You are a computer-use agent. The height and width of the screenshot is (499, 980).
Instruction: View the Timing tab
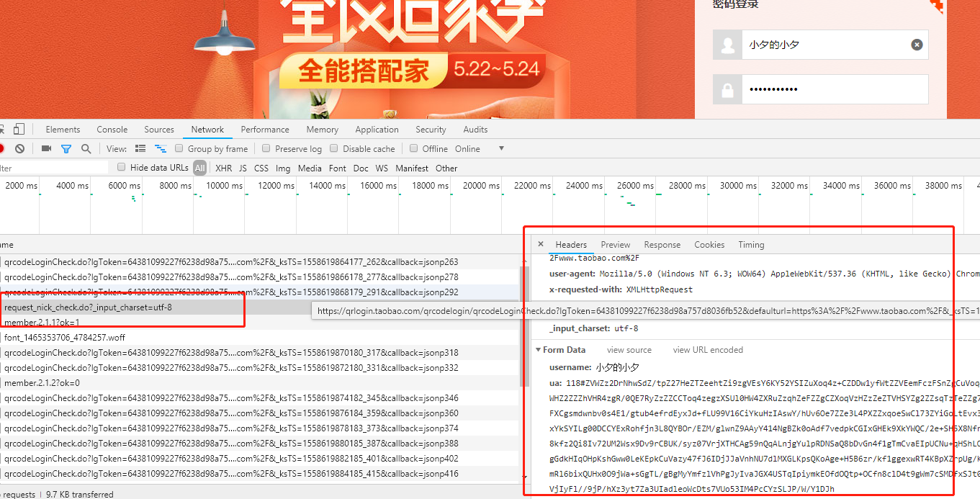(x=751, y=245)
